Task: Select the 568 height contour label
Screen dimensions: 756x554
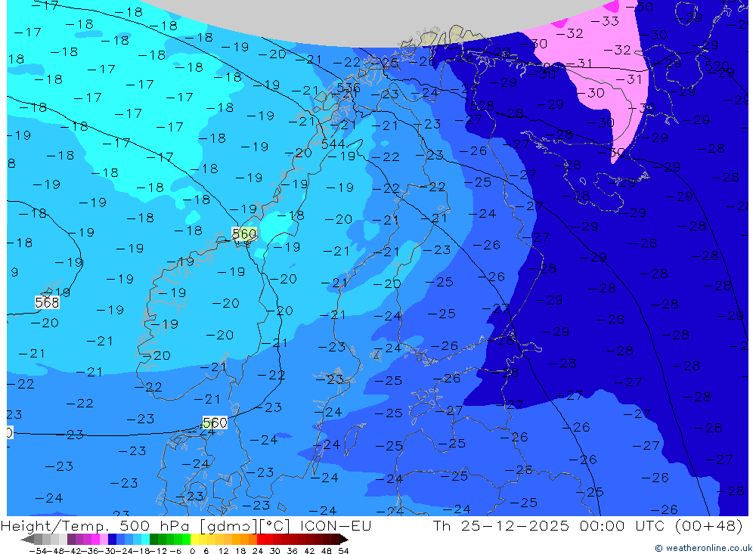Action: click(x=47, y=302)
